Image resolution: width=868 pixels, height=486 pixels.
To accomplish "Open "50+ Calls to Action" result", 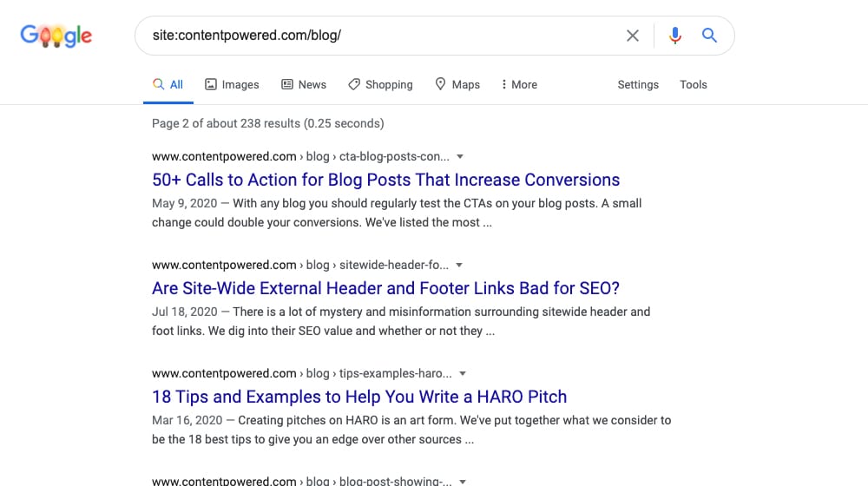I will (x=385, y=180).
